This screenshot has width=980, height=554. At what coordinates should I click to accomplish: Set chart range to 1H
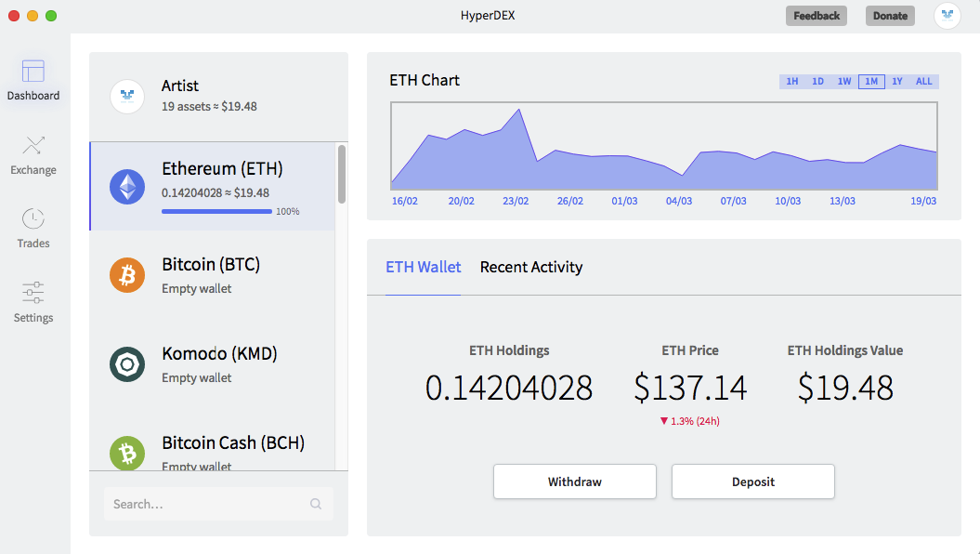[791, 81]
